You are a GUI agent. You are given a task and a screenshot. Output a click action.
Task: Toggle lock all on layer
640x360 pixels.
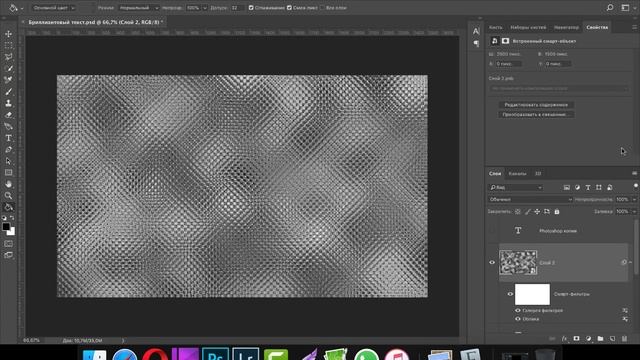point(557,211)
